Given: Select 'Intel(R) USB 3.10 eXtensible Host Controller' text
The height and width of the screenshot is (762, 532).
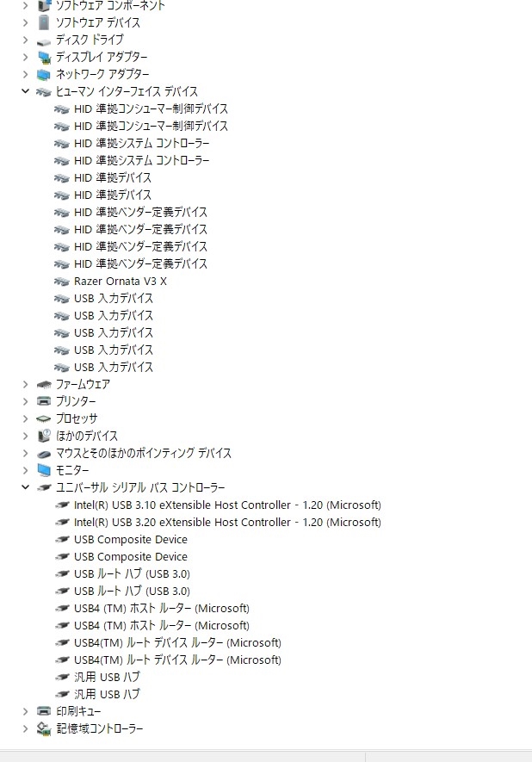Looking at the screenshot, I should click(182, 505).
